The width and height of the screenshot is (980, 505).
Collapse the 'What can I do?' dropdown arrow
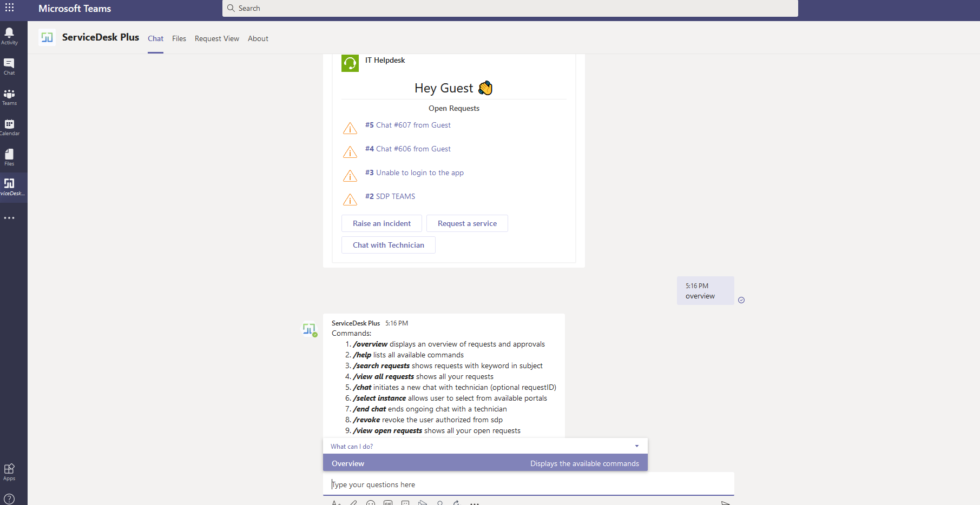pos(637,446)
